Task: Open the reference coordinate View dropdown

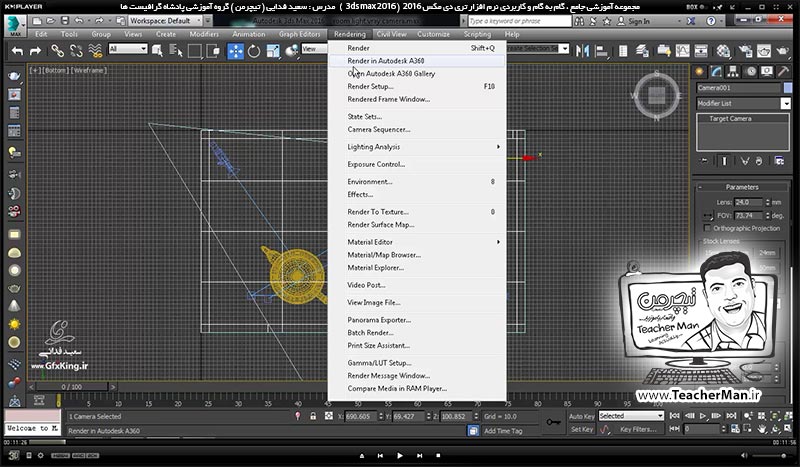Action: pyautogui.click(x=314, y=49)
